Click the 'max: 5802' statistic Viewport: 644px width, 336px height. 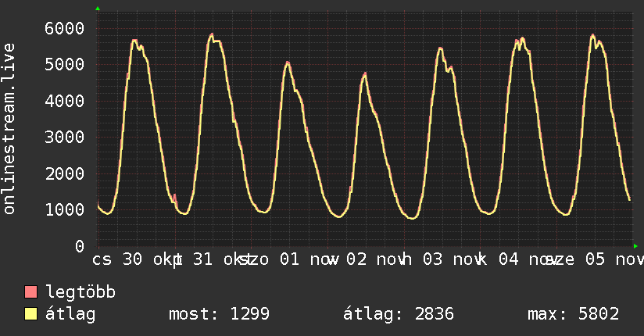574,314
